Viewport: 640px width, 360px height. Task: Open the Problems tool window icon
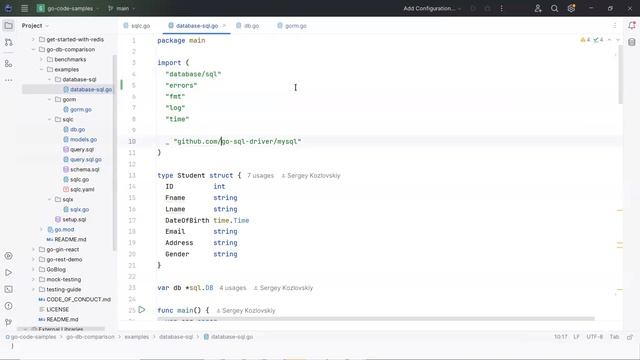[x=8, y=306]
